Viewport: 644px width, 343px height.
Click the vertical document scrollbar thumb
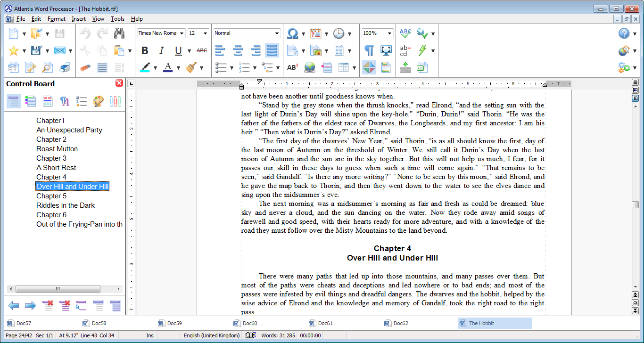pyautogui.click(x=636, y=204)
